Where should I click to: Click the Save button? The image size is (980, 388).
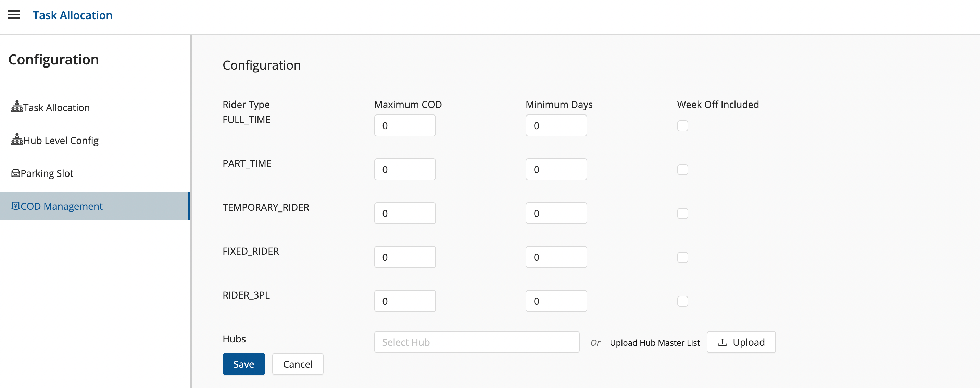click(243, 364)
